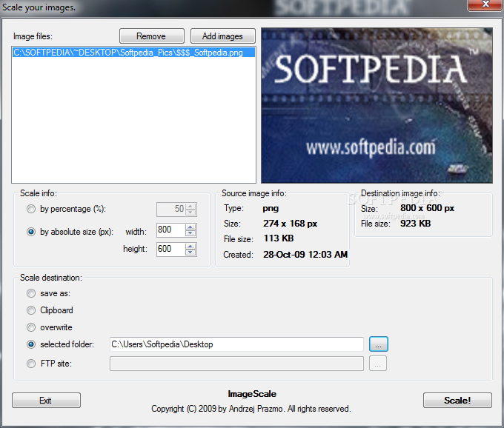Decrease percentage with the down arrow
The width and height of the screenshot is (504, 428).
190,213
